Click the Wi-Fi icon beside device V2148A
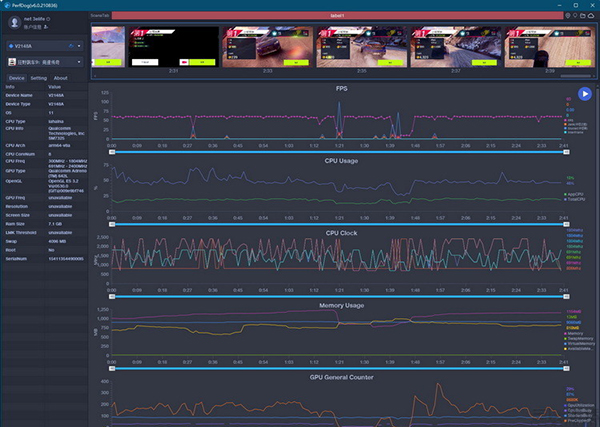 pos(74,45)
